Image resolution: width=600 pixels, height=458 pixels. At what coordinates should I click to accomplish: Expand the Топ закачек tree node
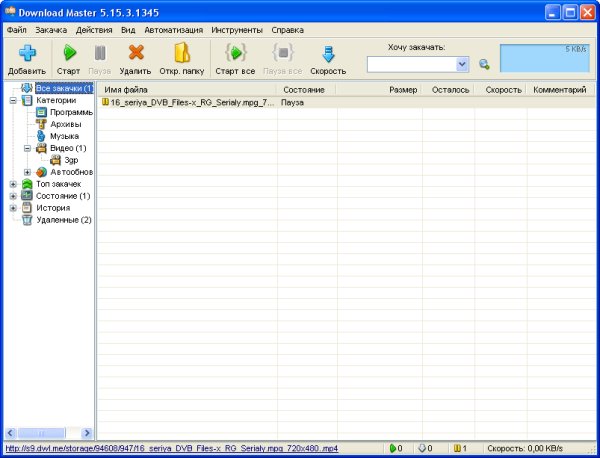coord(13,184)
